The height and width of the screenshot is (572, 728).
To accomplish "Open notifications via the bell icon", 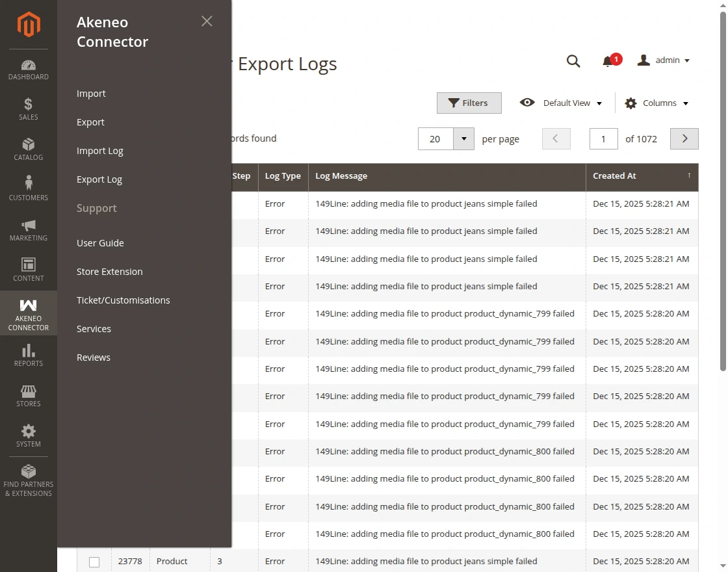I will (x=608, y=60).
